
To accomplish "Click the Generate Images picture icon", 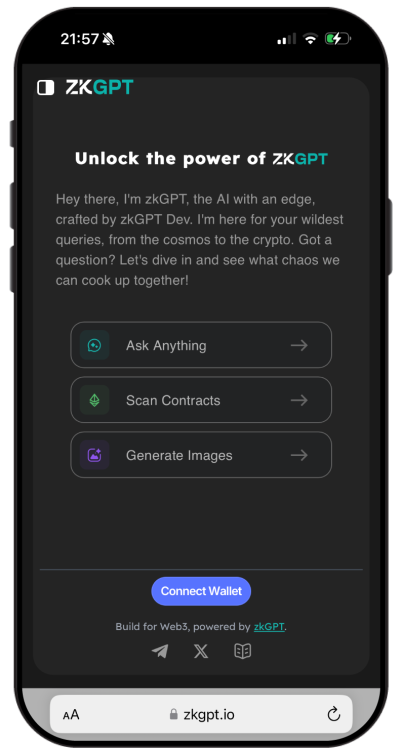I will [95, 455].
